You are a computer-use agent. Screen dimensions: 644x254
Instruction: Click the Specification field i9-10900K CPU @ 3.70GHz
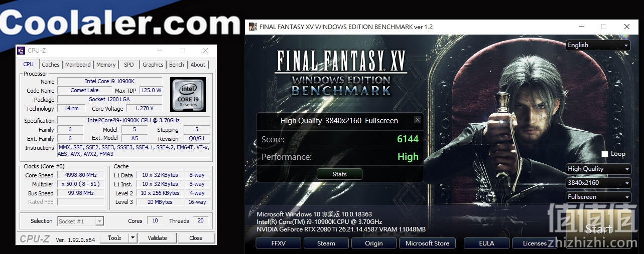pyautogui.click(x=134, y=121)
